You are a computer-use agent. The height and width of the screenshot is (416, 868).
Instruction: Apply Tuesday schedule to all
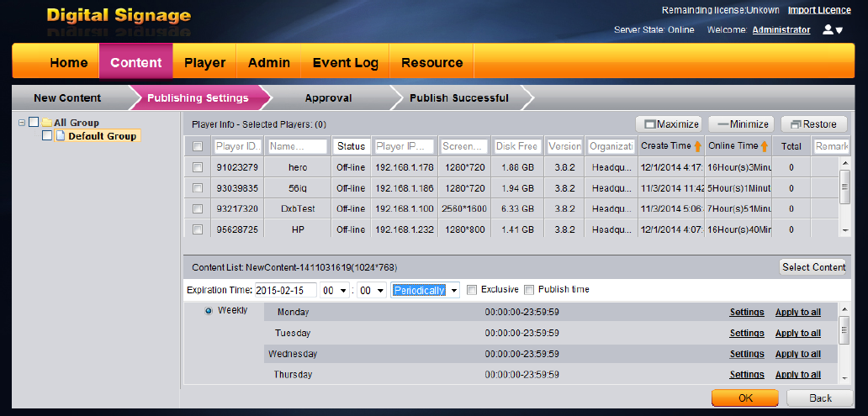point(797,333)
